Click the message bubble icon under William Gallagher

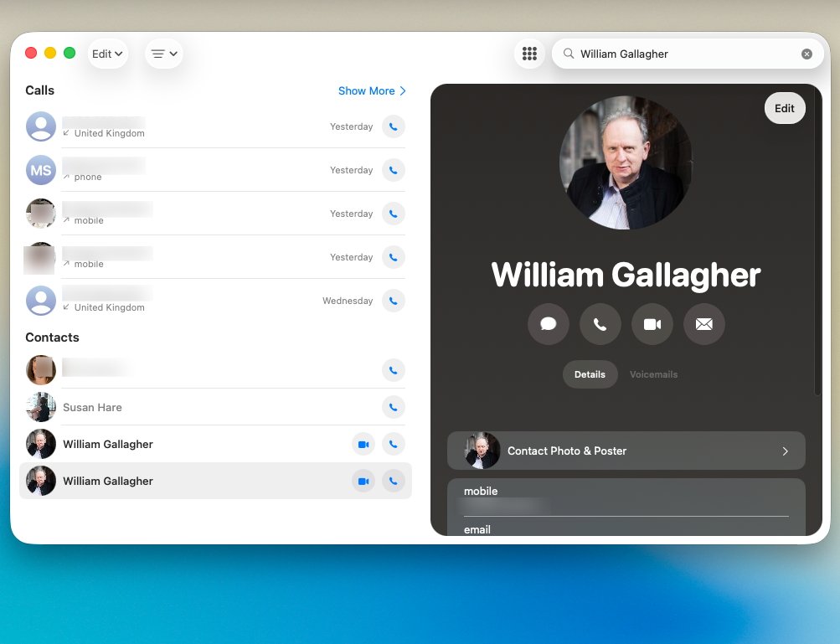pos(549,324)
